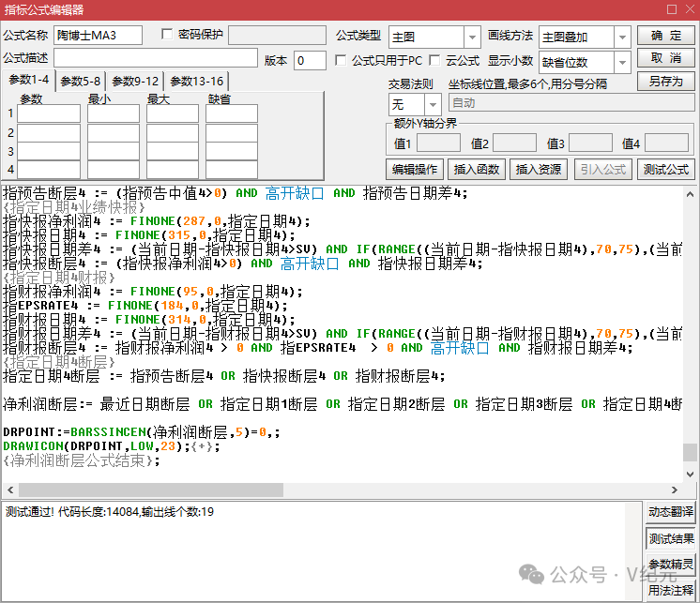Click the 版本 version field
700x603 pixels.
coord(310,60)
